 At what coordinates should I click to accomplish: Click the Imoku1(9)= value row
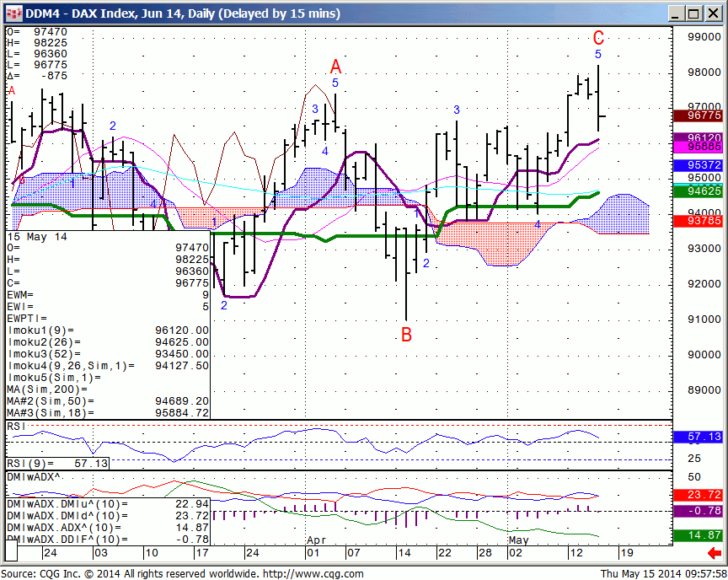[x=108, y=330]
